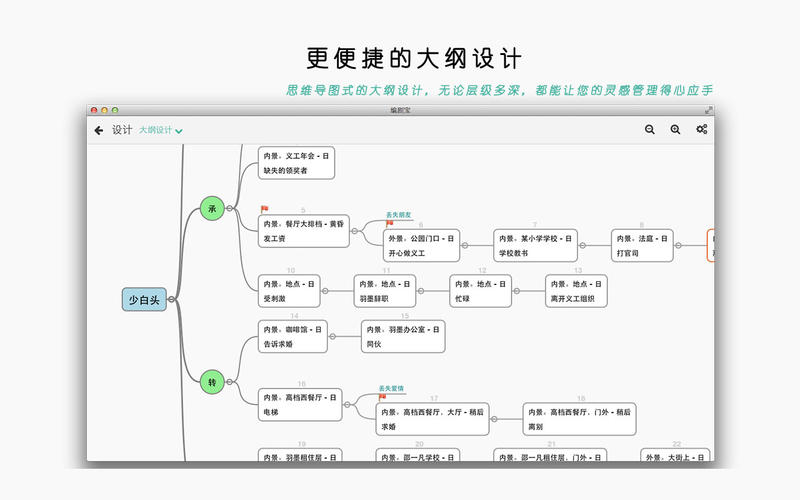Open settings gears icon in the toolbar
The image size is (800, 500).
tap(702, 129)
